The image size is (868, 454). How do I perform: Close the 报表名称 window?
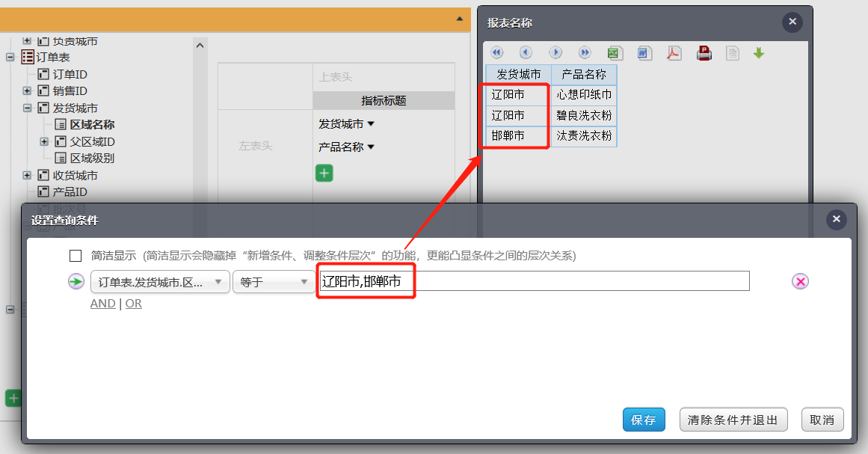click(792, 22)
